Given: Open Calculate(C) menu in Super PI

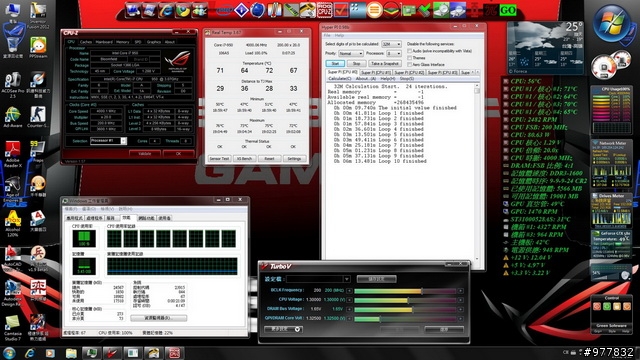Looking at the screenshot, I should pyautogui.click(x=340, y=78).
